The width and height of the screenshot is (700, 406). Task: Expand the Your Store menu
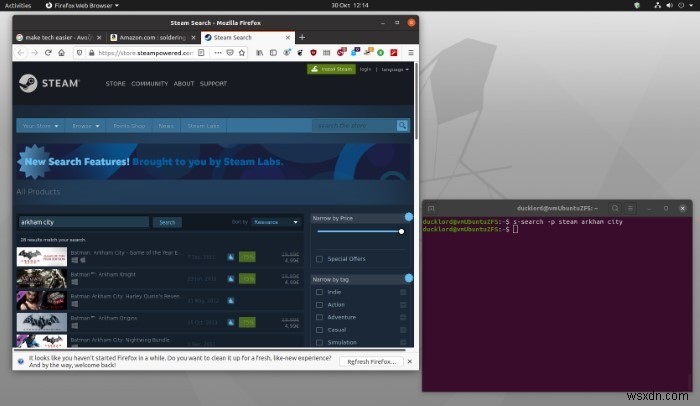[x=41, y=126]
